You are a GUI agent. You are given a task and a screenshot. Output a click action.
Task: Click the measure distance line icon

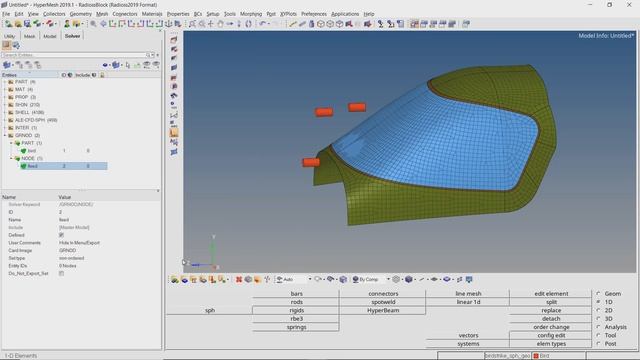click(293, 24)
